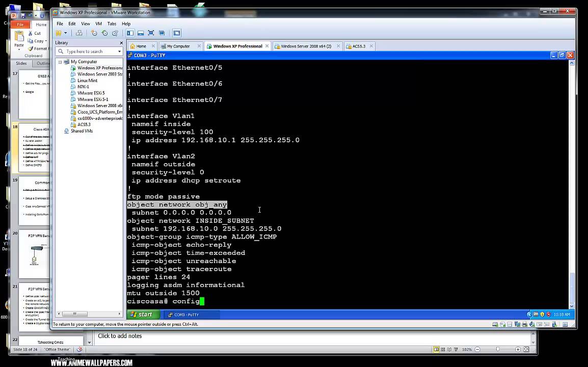Open the Help menu in VMware Workstation
The width and height of the screenshot is (588, 367).
click(126, 23)
